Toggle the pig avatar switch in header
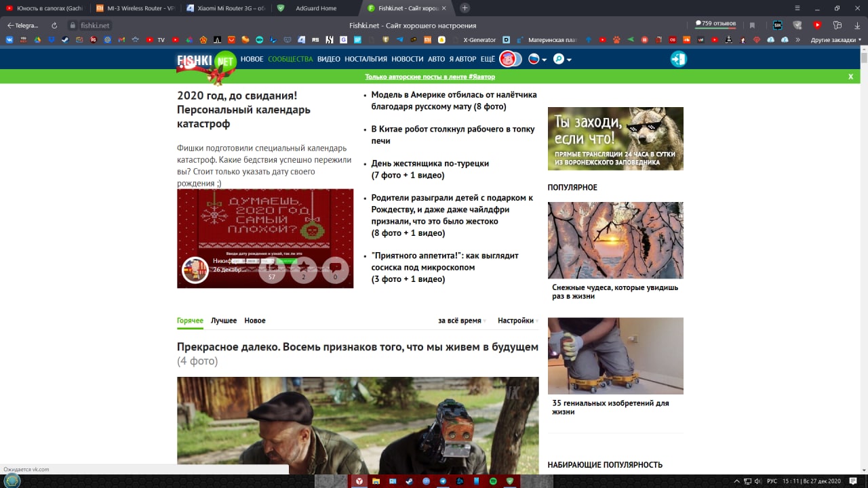This screenshot has height=488, width=868. [510, 59]
